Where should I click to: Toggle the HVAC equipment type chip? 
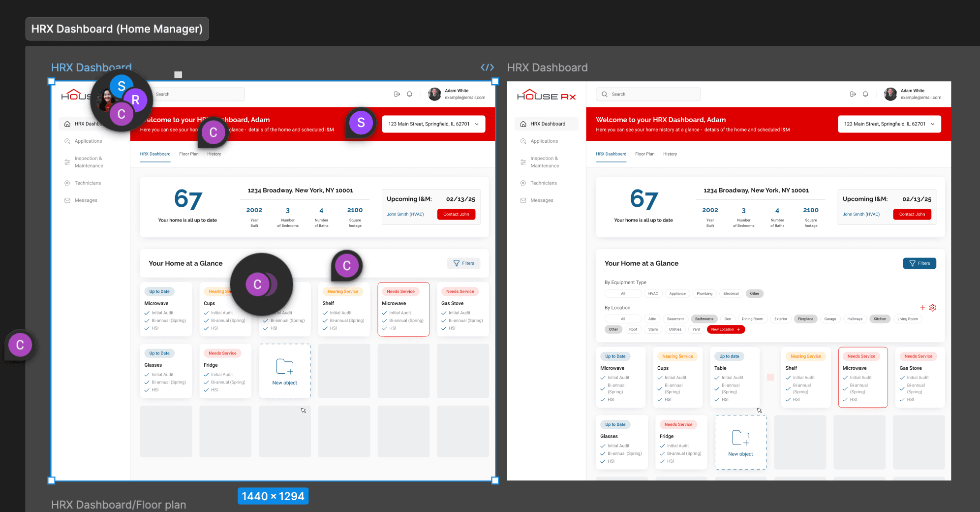tap(653, 293)
